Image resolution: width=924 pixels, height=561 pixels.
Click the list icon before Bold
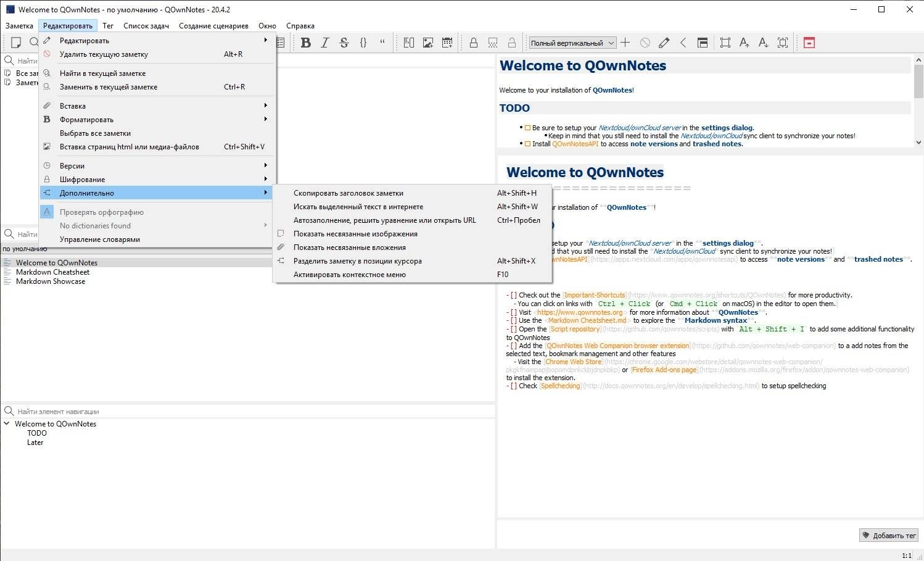click(x=281, y=43)
